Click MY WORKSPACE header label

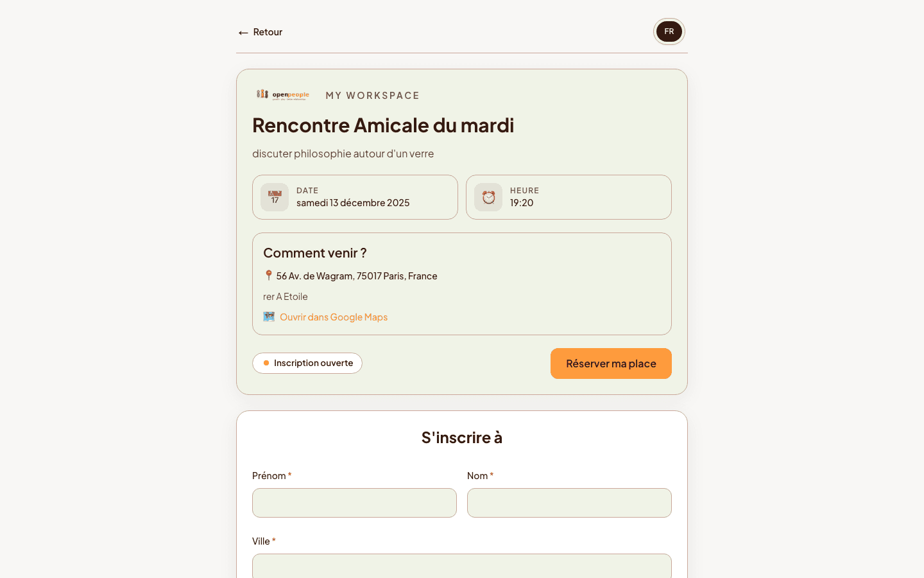click(x=373, y=95)
